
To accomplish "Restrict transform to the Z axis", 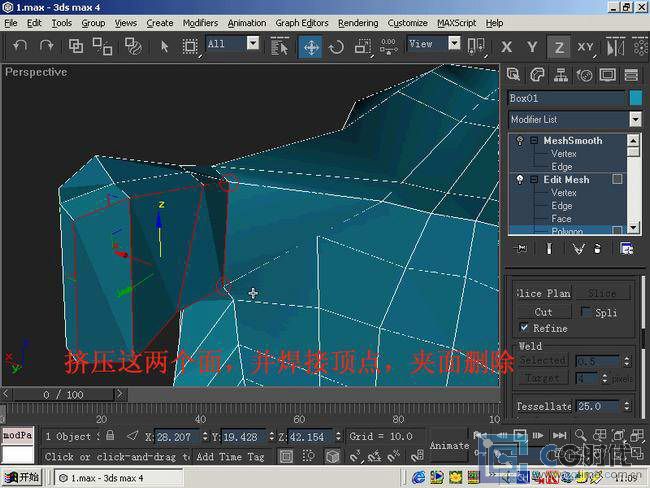I will pos(559,47).
